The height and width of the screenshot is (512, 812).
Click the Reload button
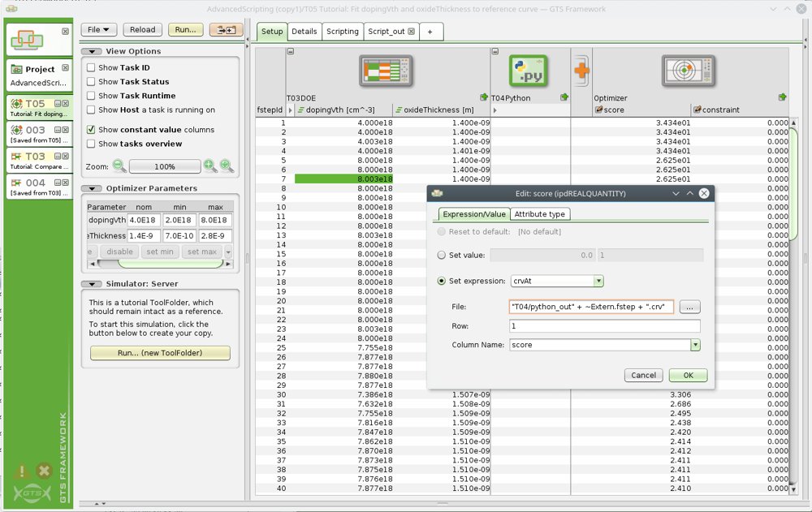coord(142,29)
